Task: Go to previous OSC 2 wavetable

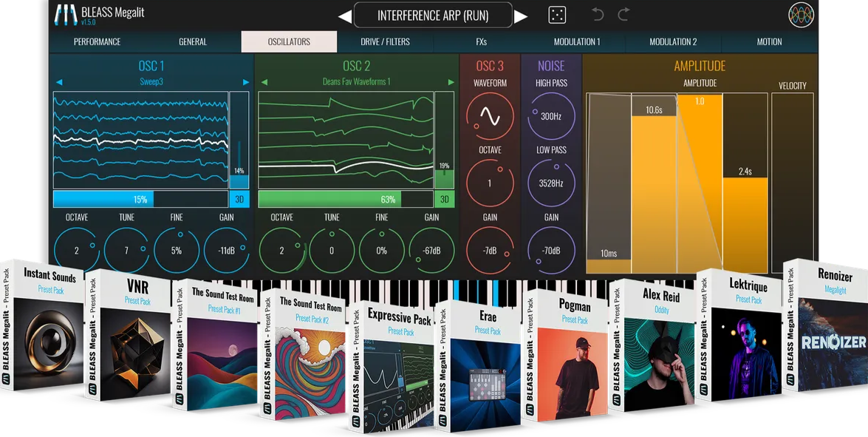Action: coord(264,82)
